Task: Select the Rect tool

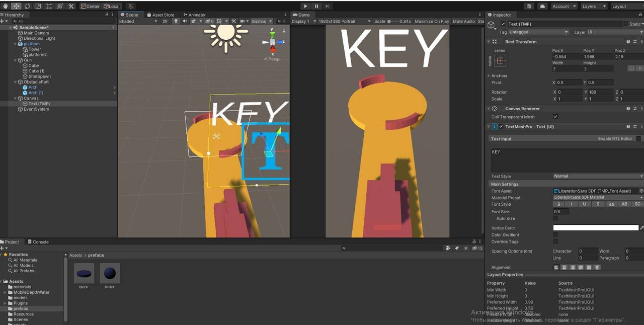Action: point(49,6)
